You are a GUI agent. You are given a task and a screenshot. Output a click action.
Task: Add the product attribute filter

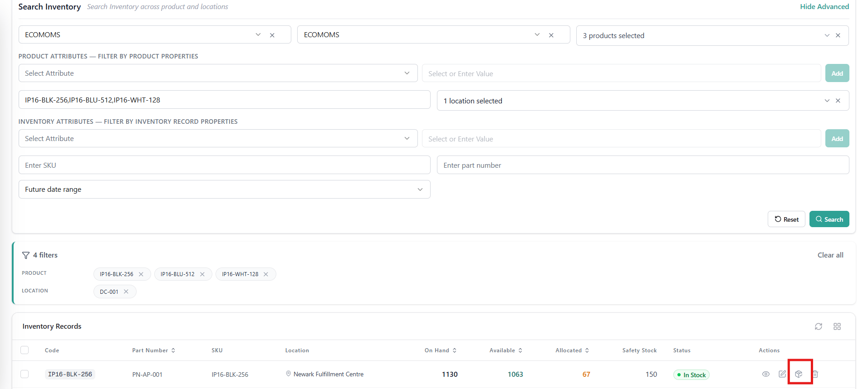pyautogui.click(x=837, y=73)
